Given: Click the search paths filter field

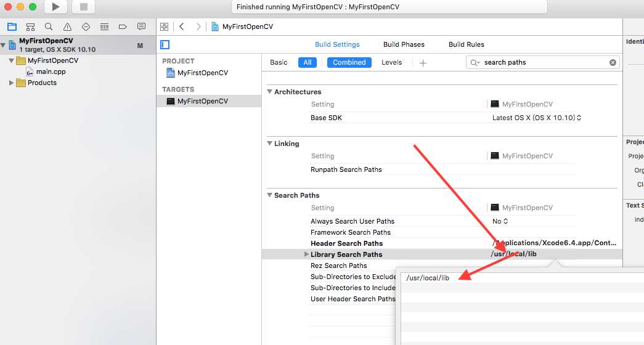Looking at the screenshot, I should tap(542, 62).
